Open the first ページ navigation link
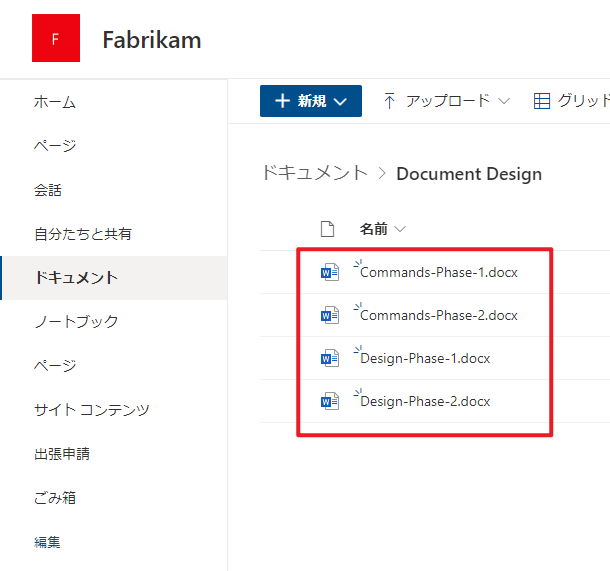The width and height of the screenshot is (610, 571). [55, 146]
